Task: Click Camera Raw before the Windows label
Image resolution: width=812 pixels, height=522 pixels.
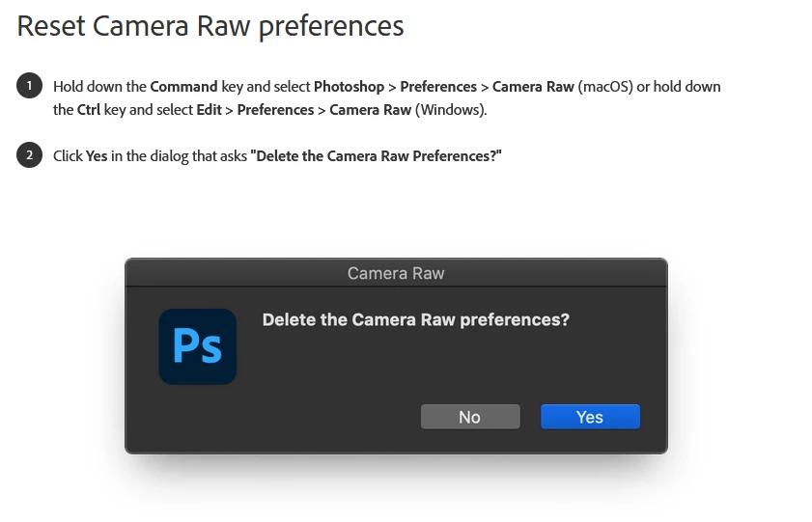Action: pos(370,110)
